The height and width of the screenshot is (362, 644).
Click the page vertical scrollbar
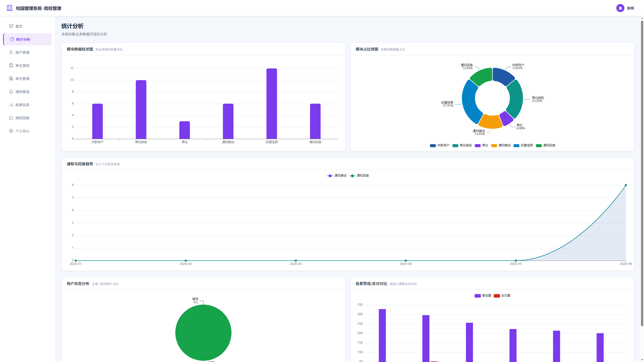642,174
